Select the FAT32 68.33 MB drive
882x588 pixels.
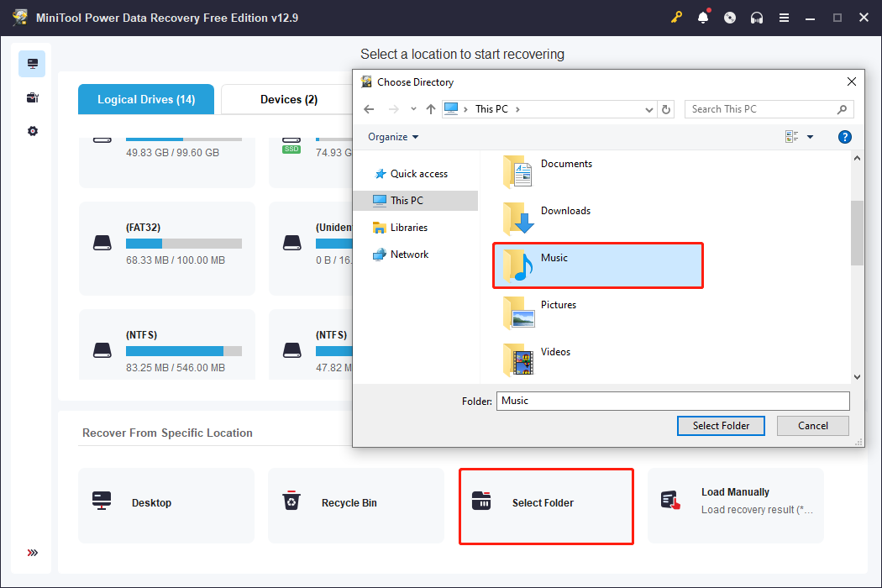pos(167,248)
